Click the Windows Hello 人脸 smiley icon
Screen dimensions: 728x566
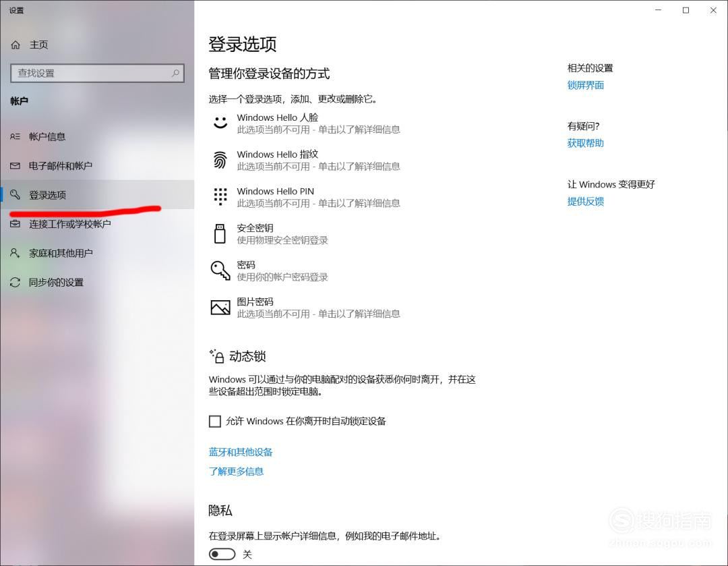[x=220, y=123]
